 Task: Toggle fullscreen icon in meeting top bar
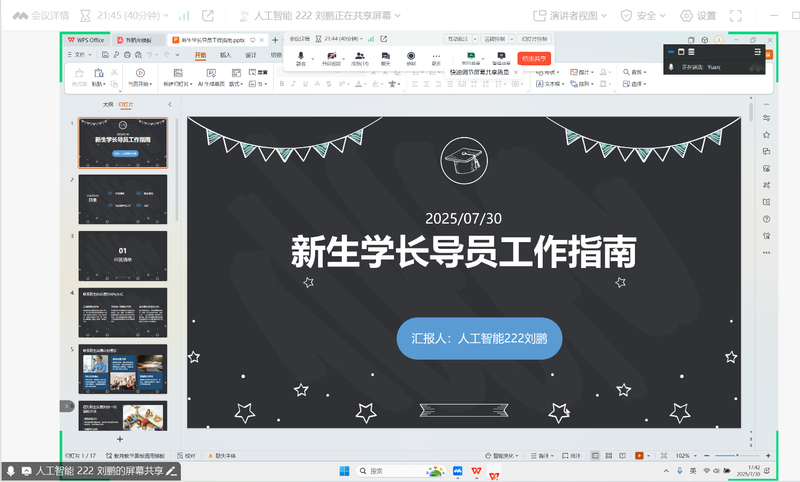point(737,15)
